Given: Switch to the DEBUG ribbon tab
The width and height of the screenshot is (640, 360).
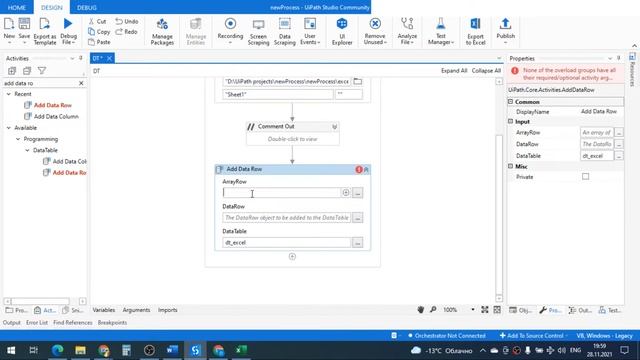Looking at the screenshot, I should click(x=87, y=7).
